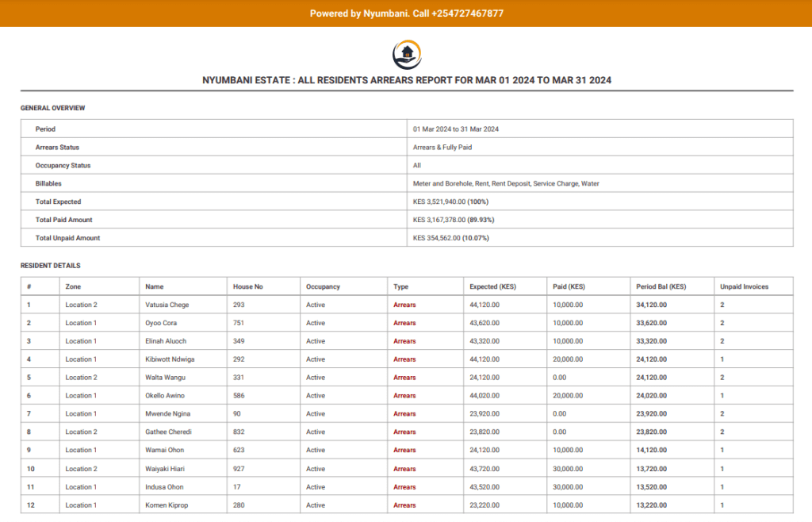Click the Unpaid Invoices column header
This screenshot has width=812, height=522.
point(744,286)
